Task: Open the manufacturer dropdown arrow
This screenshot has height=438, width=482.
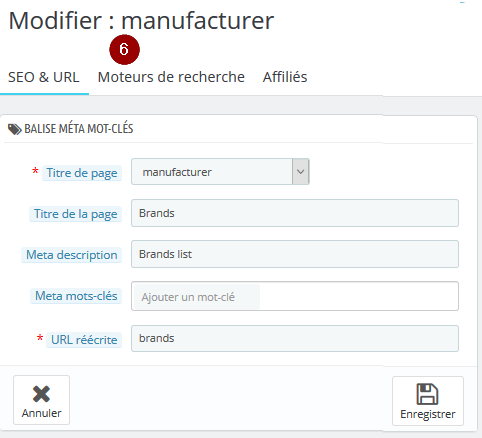Action: point(301,172)
